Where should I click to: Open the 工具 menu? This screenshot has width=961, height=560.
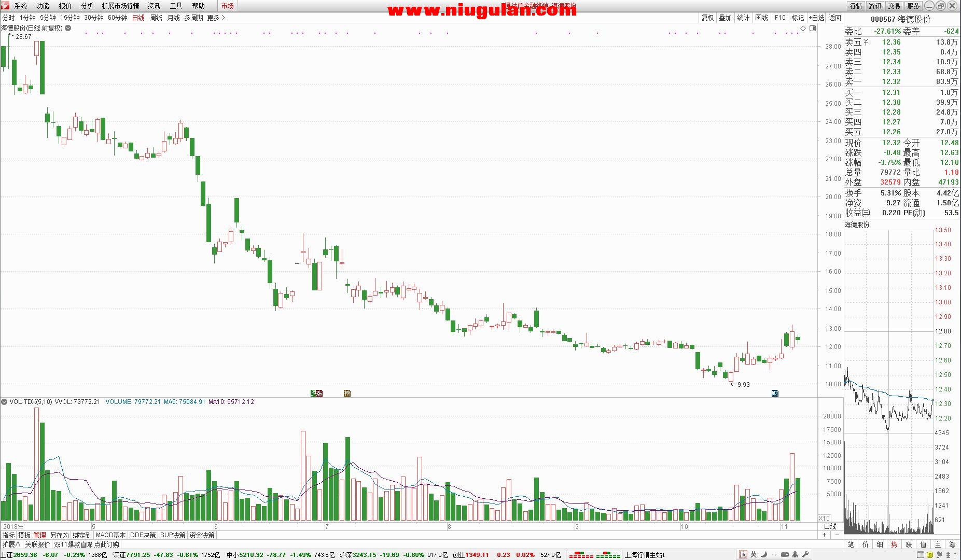pos(176,6)
